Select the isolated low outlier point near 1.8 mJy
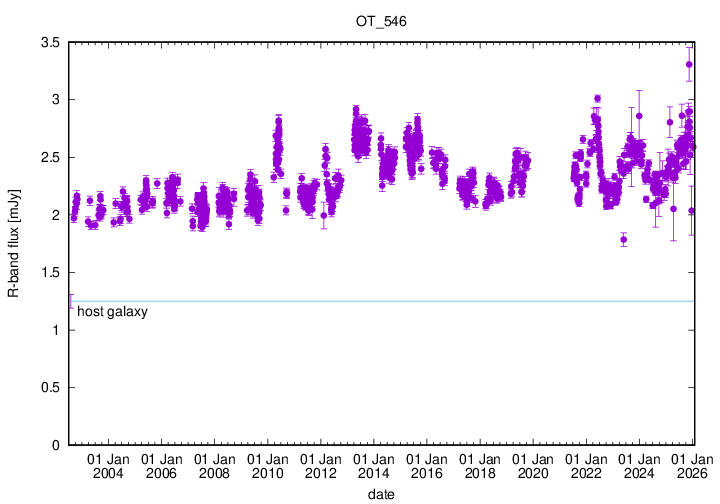The height and width of the screenshot is (504, 720). click(623, 239)
